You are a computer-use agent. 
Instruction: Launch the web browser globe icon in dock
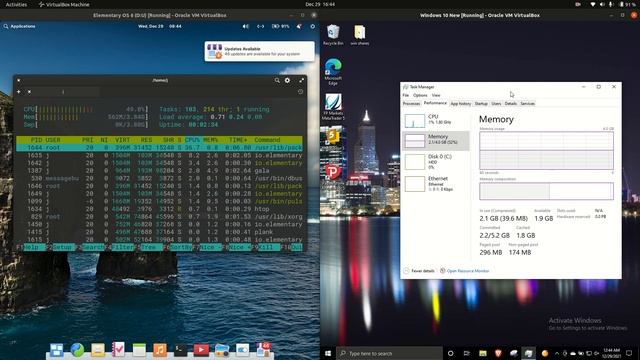point(77,350)
